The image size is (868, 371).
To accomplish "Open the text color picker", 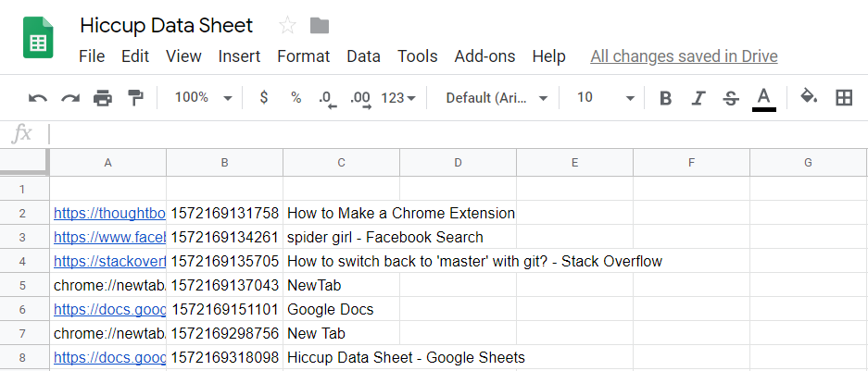I will pyautogui.click(x=763, y=97).
